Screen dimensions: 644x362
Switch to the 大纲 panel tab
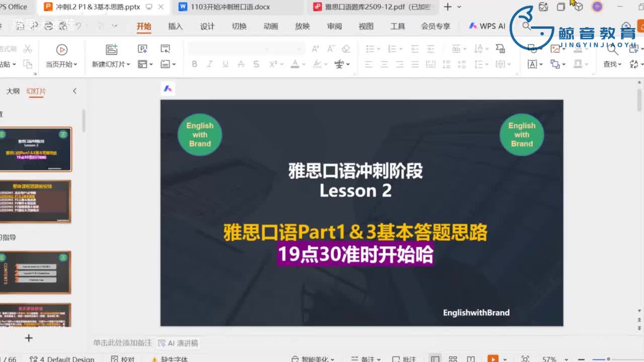point(13,91)
